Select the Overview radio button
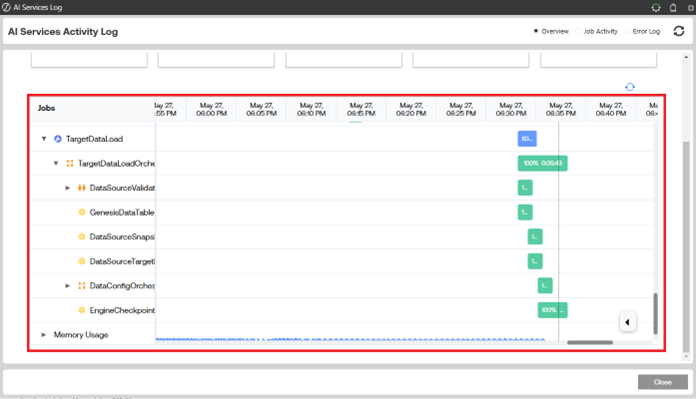Screen dimensions: 696x399 pos(536,31)
